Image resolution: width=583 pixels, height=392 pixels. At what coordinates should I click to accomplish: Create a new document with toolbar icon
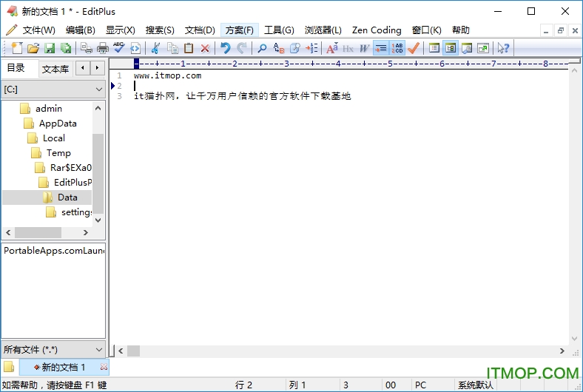pos(17,48)
